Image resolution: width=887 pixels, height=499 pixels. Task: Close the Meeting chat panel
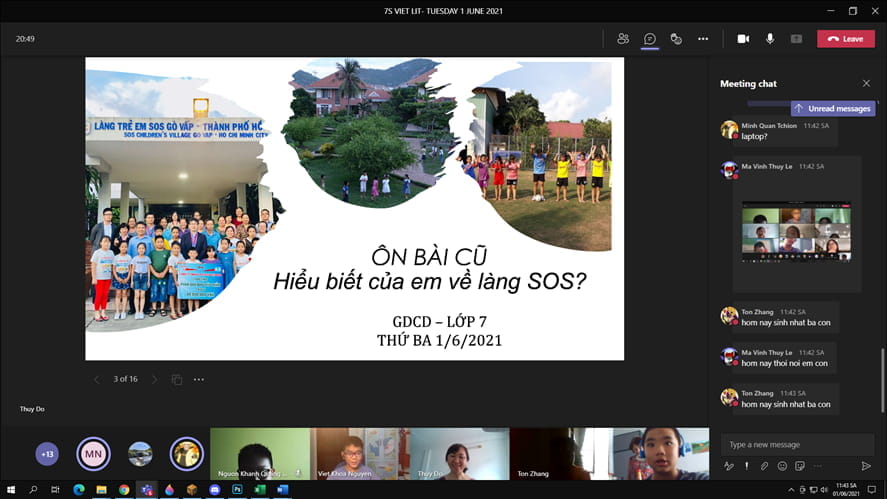[x=866, y=83]
